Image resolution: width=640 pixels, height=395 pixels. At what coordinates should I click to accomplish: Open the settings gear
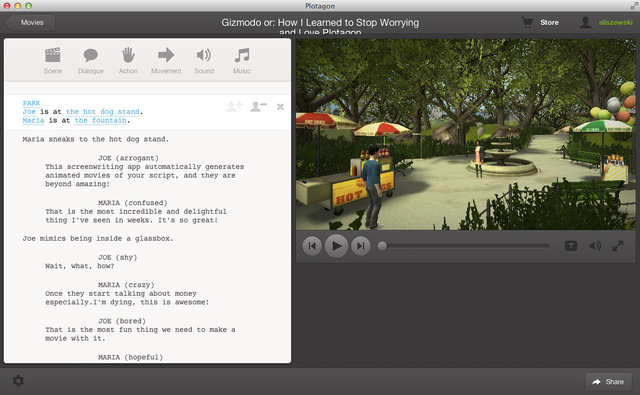[18, 381]
